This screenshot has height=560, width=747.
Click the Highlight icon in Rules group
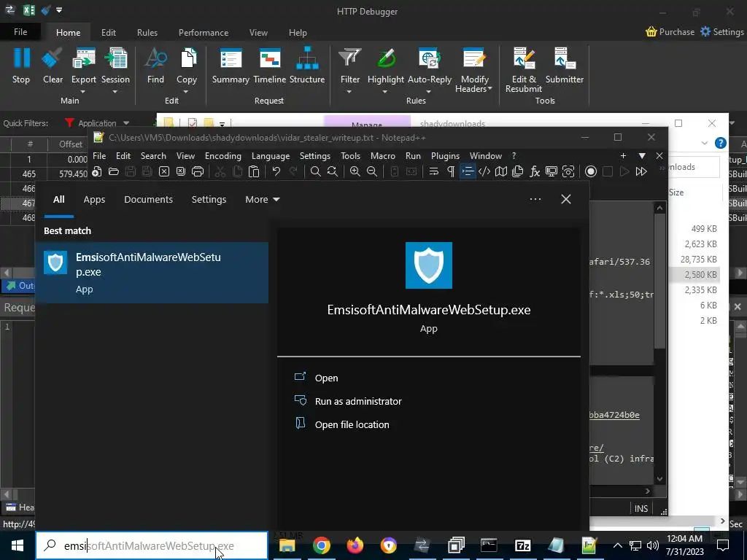point(386,58)
